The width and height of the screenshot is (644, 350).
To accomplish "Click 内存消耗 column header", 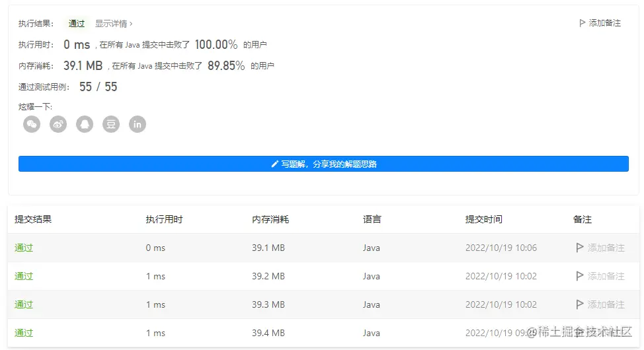I will point(270,219).
